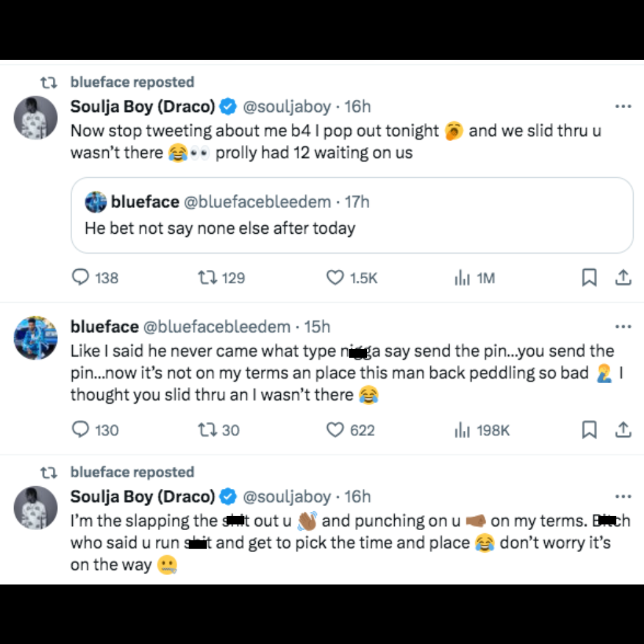View analytics for the 1M views tweet
Viewport: 644px width, 644px height.
pos(462,278)
